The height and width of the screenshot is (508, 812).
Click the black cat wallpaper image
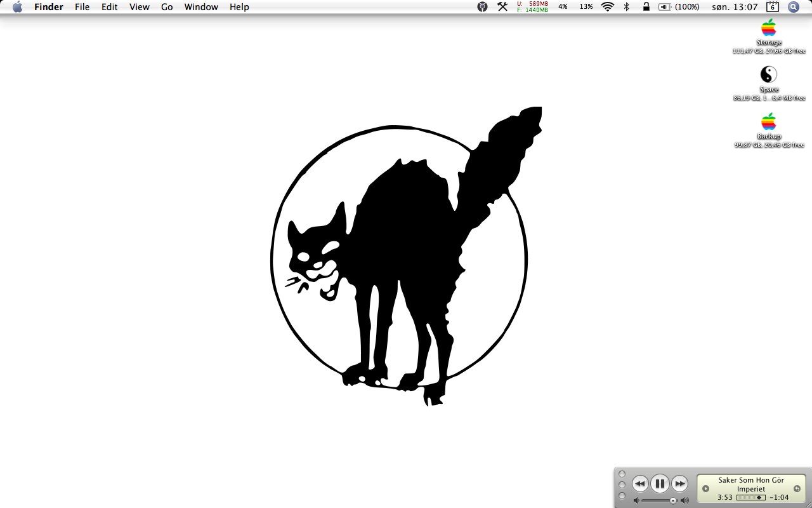pos(406,256)
